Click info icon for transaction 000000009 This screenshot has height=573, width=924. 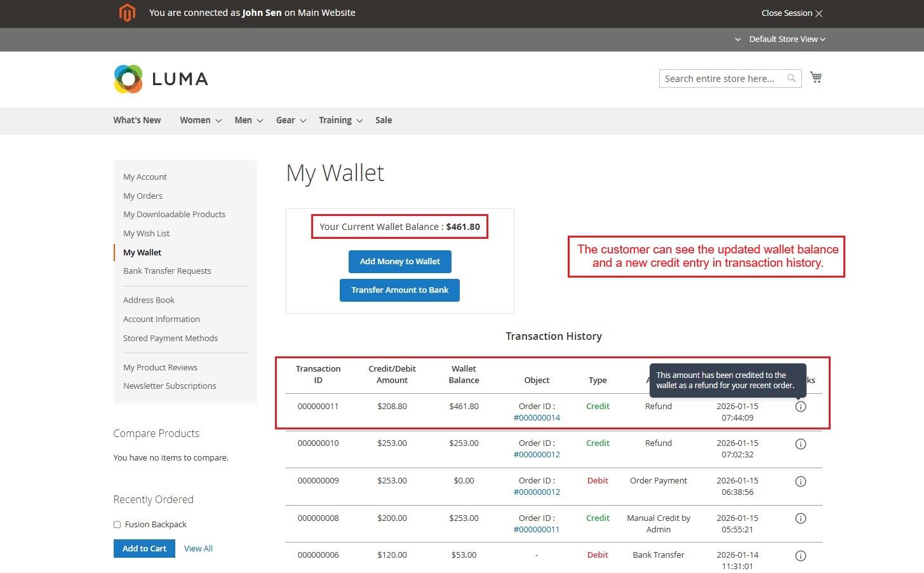[x=800, y=482]
